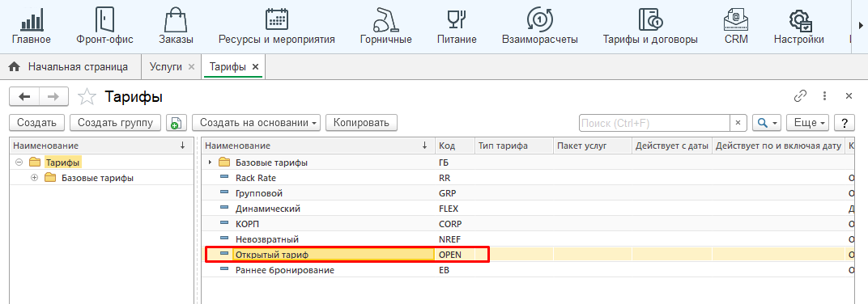Open the Главное section
This screenshot has width=868, height=304.
coord(32,27)
